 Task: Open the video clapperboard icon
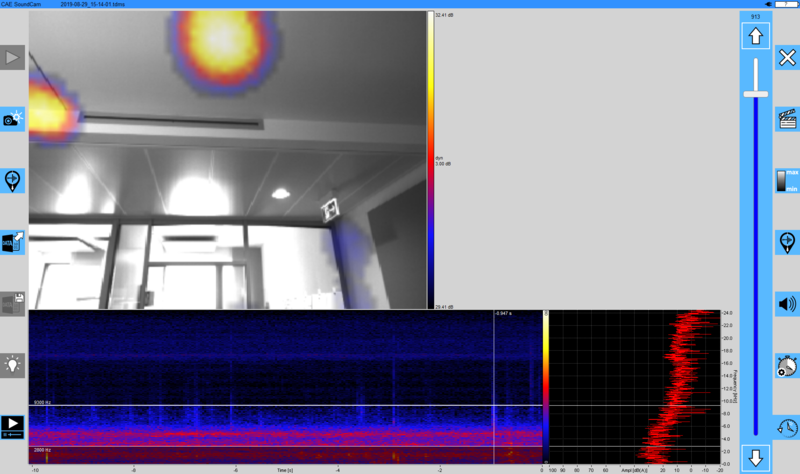pos(787,119)
